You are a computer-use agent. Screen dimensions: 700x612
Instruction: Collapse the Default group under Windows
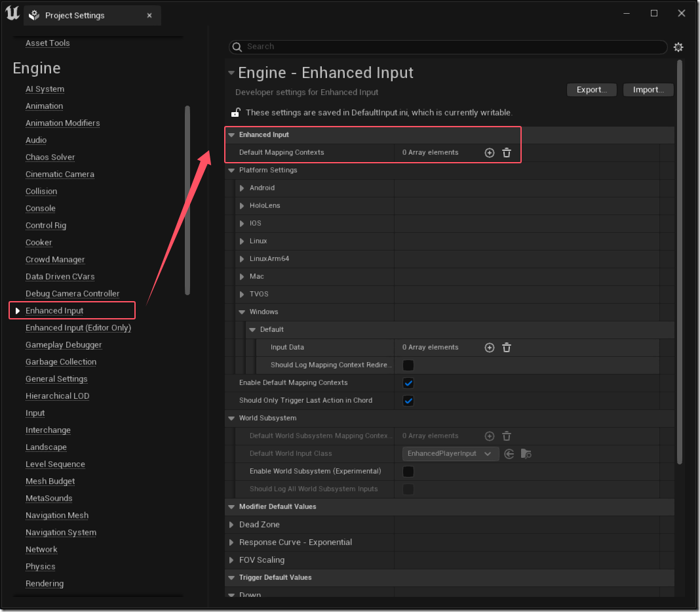(252, 330)
